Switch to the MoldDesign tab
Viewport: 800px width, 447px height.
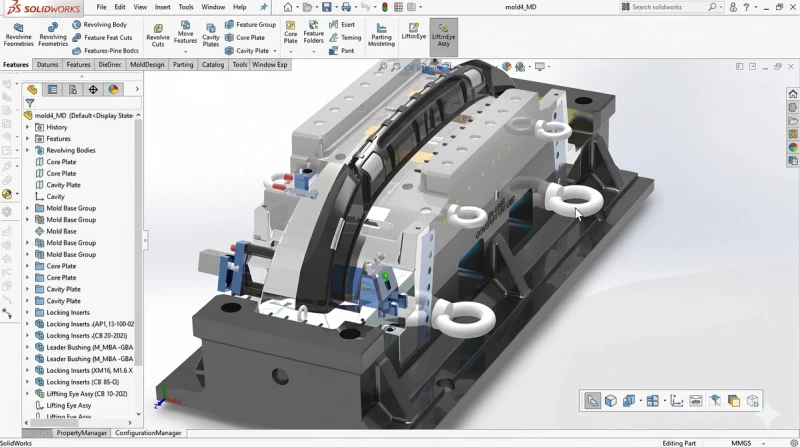(x=147, y=65)
